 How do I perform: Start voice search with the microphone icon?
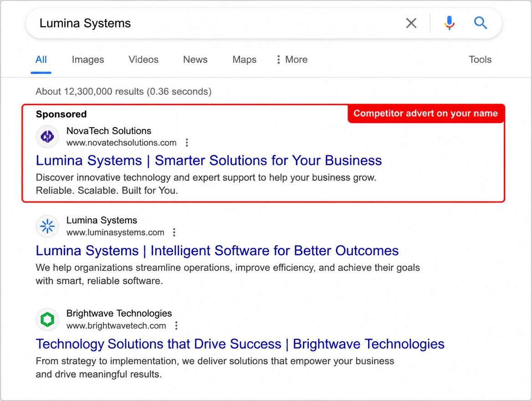[450, 23]
